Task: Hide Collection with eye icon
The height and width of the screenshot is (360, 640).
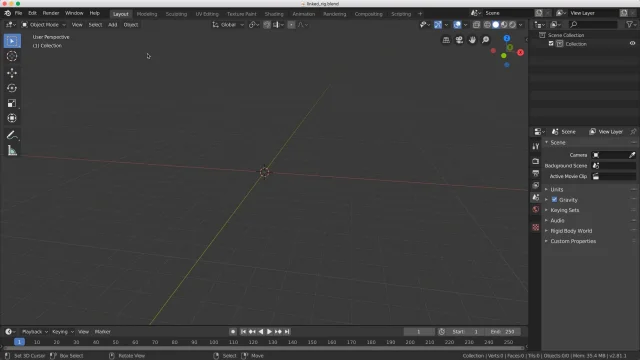Action: click(632, 43)
